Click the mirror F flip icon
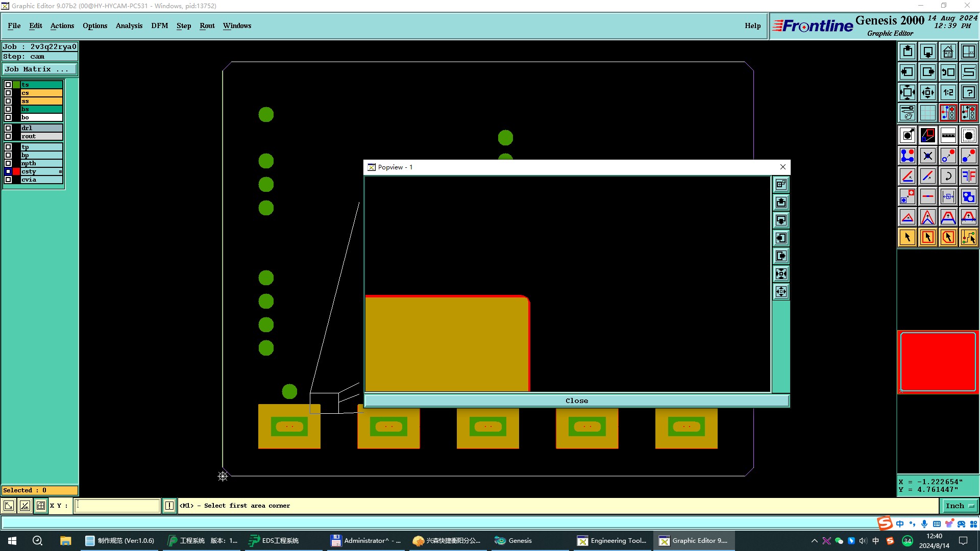Screen dimensions: 980x551 click(x=968, y=176)
